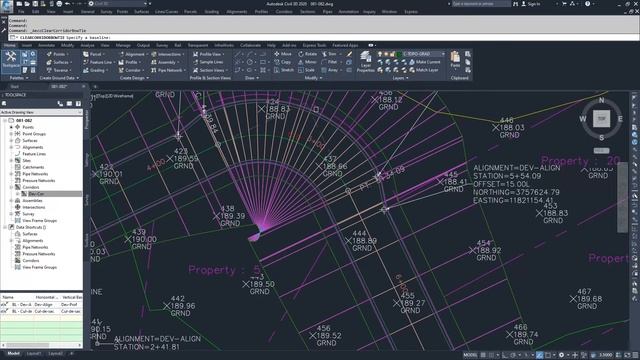
Task: Open the Layout1 tab
Action: coord(34,353)
